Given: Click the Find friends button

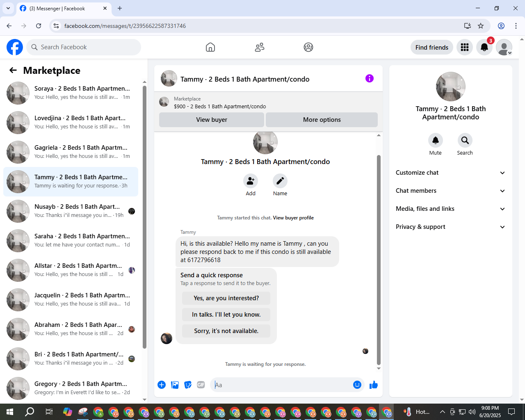Looking at the screenshot, I should tap(432, 47).
